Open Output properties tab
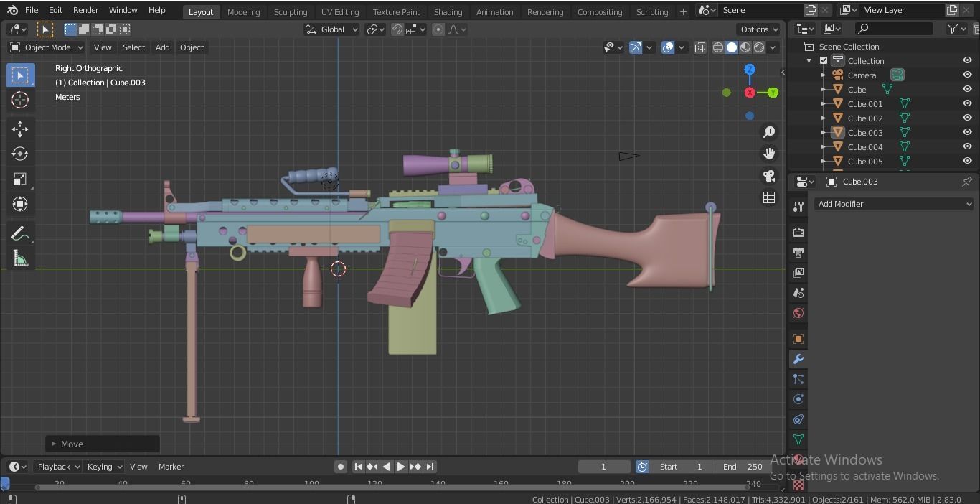This screenshot has width=980, height=504. click(x=798, y=252)
